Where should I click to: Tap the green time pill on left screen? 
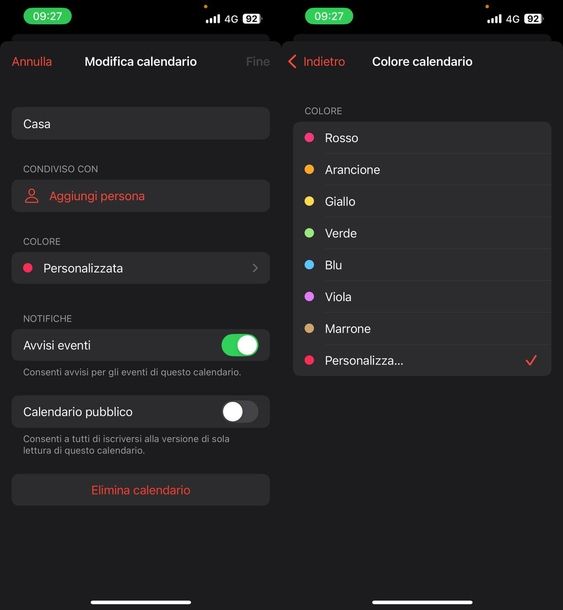47,16
